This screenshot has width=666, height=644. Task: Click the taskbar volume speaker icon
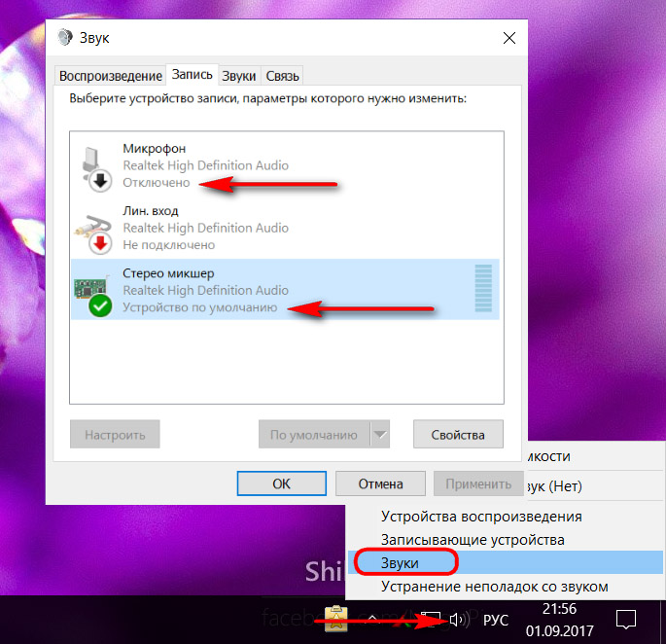[459, 620]
